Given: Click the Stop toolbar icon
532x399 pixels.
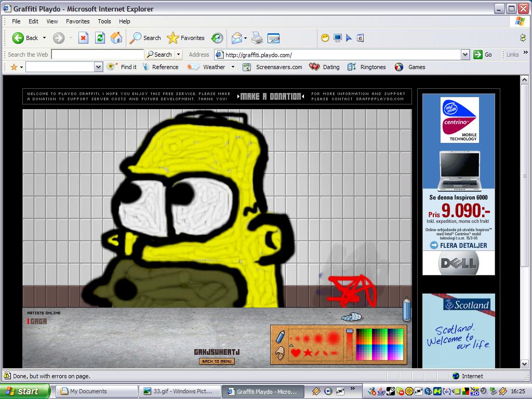Looking at the screenshot, I should [83, 37].
